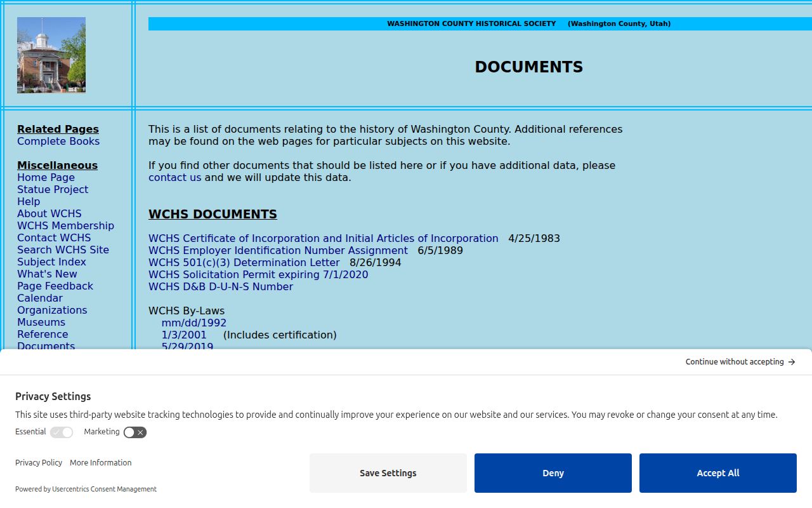Toggle the Marketing consent switch
The image size is (812, 508).
click(x=134, y=432)
